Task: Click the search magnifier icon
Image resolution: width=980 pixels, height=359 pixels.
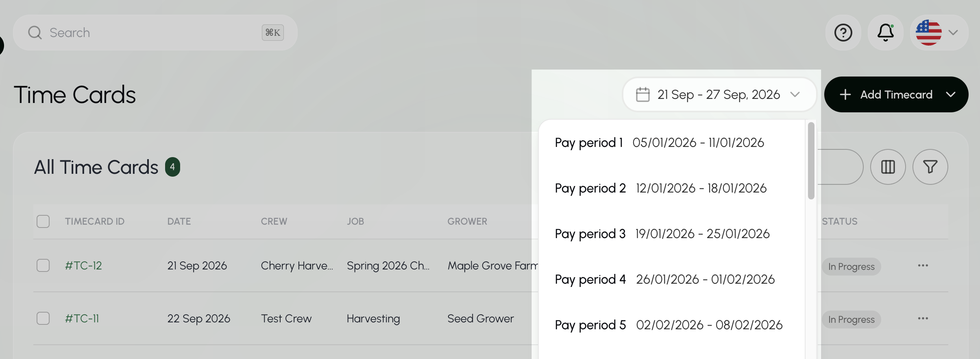Action: click(x=35, y=33)
